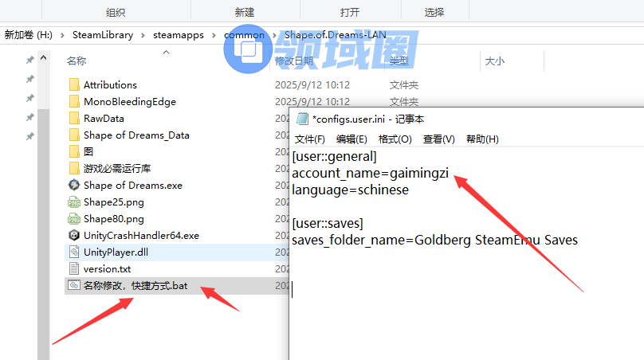Click the MonoBleedingEdge folder icon
This screenshot has height=360, width=644.
(x=74, y=102)
